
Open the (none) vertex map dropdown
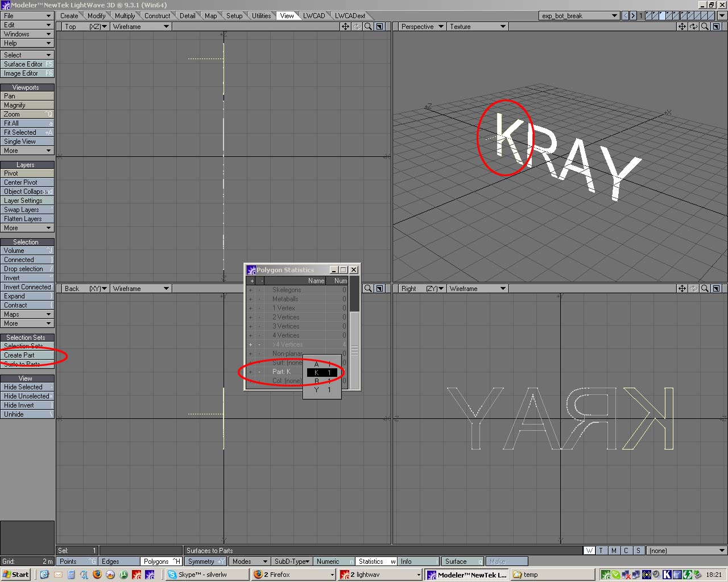(687, 551)
